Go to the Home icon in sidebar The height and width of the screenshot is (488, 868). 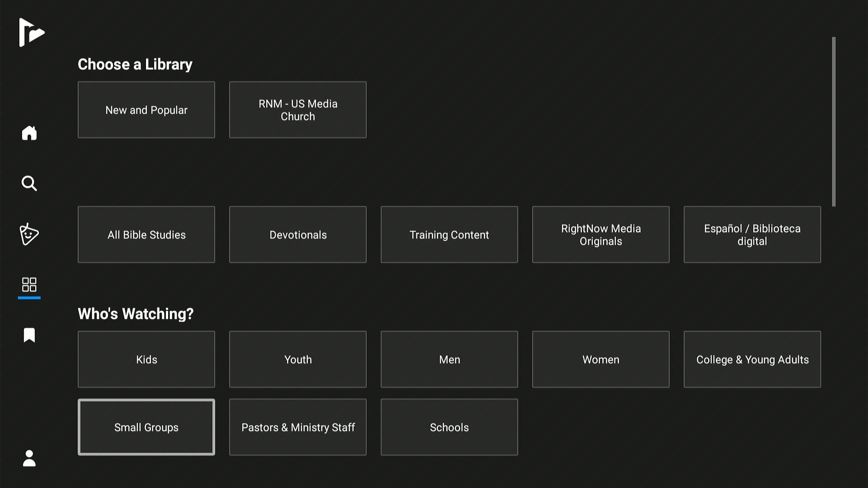(29, 133)
